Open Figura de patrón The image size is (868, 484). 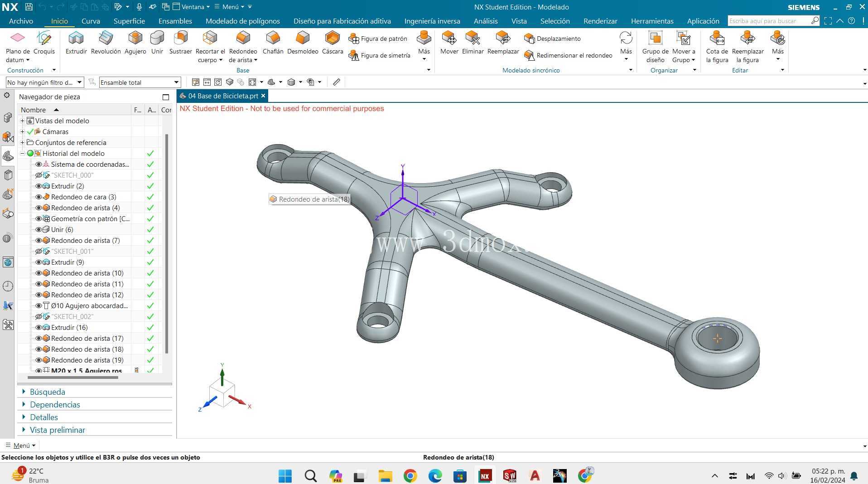(378, 39)
